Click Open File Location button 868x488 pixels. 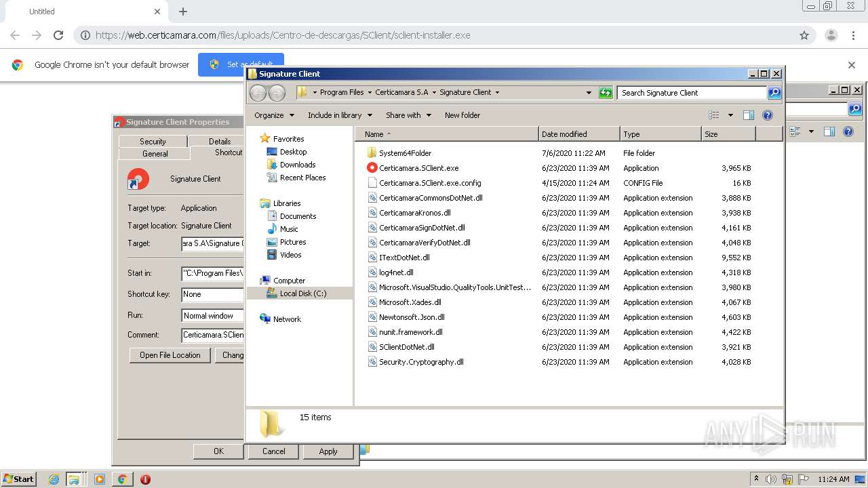pos(170,355)
